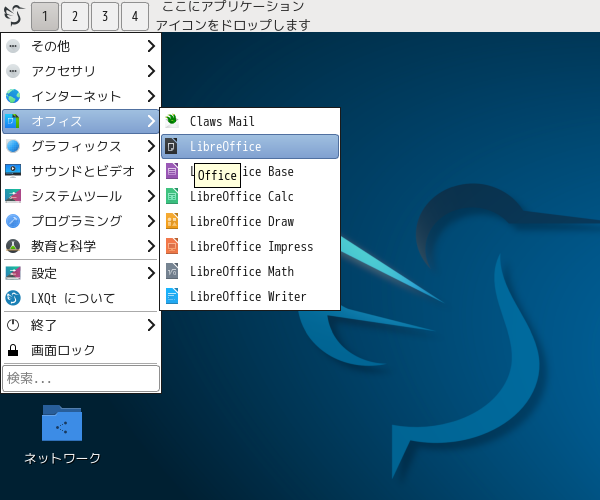
Task: Launch LibreOffice Draw
Action: [x=250, y=221]
